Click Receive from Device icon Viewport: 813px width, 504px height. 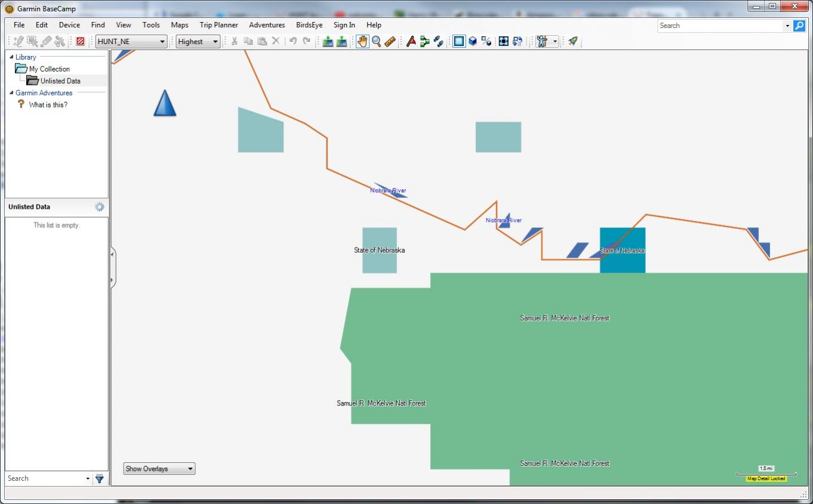(x=341, y=41)
